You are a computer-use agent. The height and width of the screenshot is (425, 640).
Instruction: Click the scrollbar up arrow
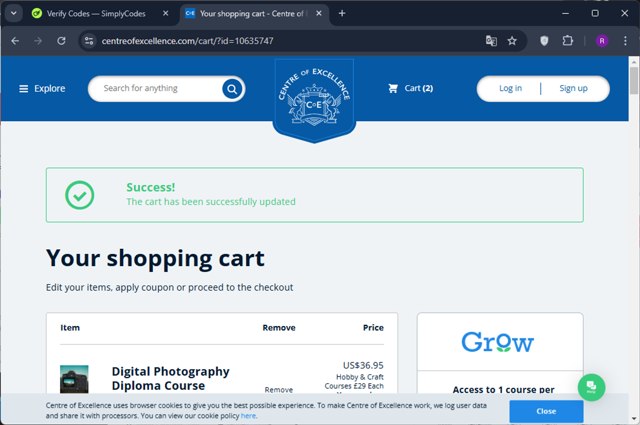[x=633, y=62]
